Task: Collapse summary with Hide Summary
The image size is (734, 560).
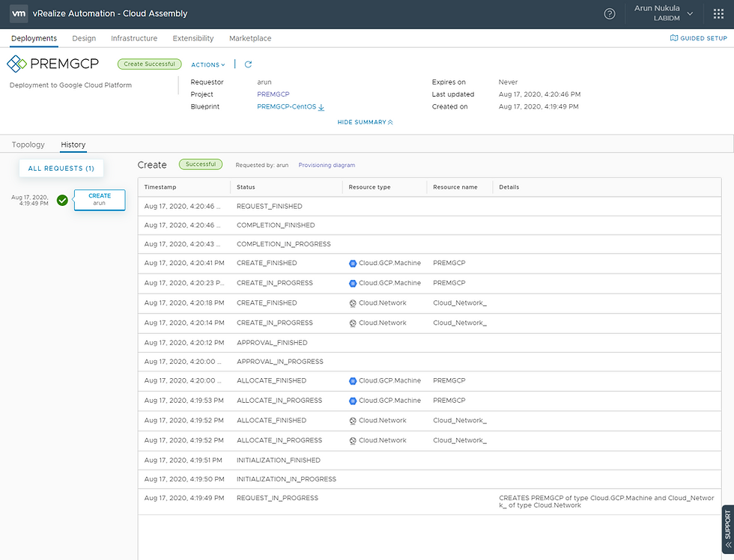Action: (x=366, y=122)
